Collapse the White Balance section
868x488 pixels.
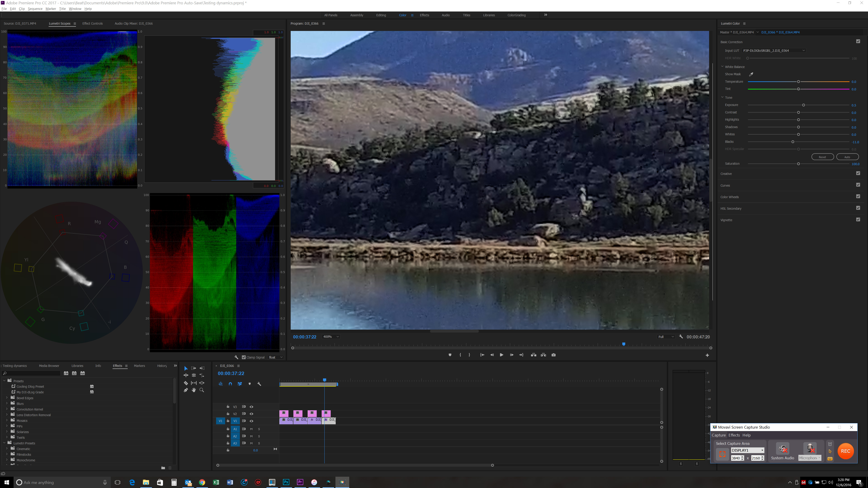tap(722, 67)
